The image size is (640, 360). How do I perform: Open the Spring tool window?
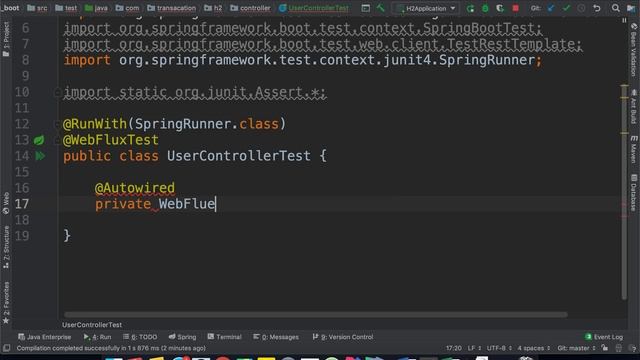(x=182, y=337)
